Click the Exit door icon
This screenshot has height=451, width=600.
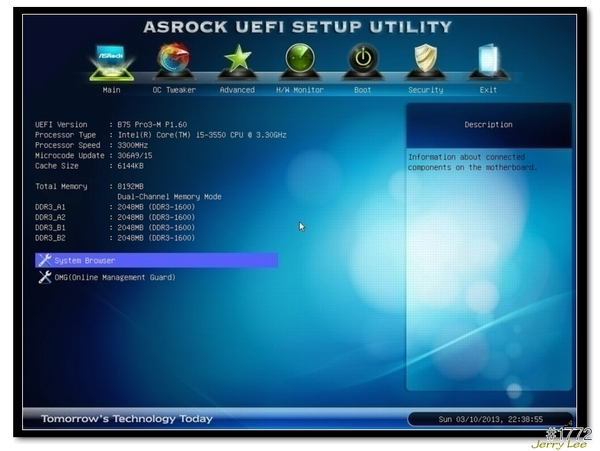(488, 60)
